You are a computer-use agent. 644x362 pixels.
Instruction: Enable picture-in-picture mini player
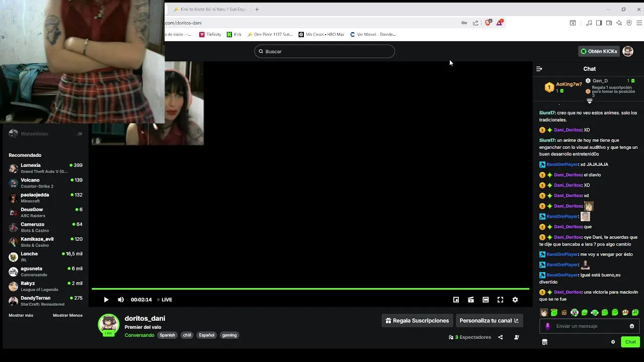(x=456, y=300)
